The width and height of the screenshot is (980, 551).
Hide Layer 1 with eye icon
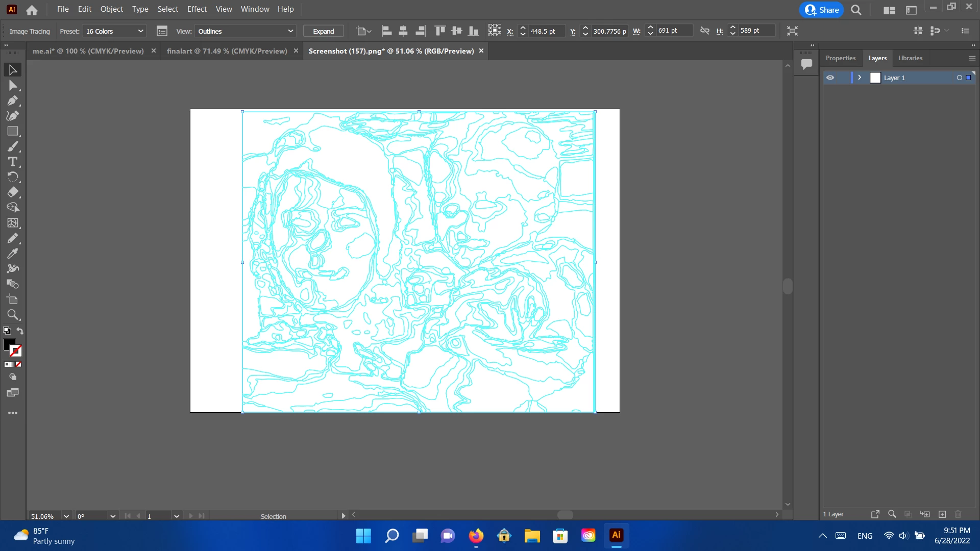coord(830,78)
